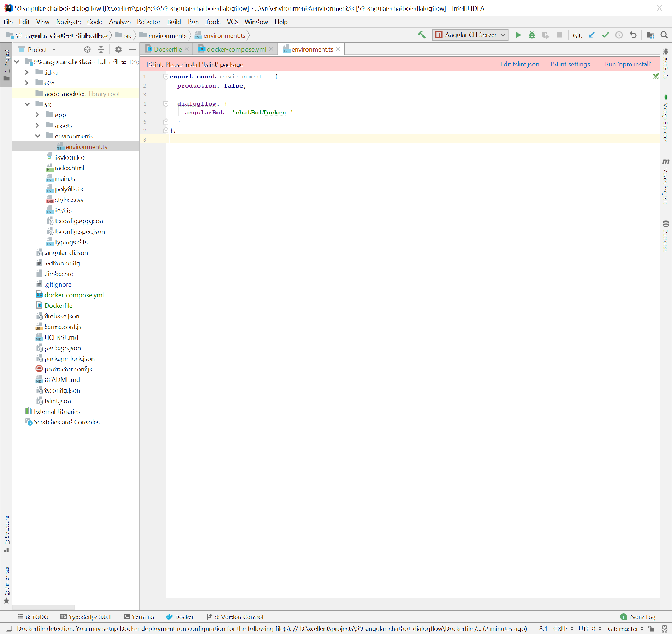Close the environment.ts editor tab
Viewport: 672px width, 634px height.
(x=338, y=49)
